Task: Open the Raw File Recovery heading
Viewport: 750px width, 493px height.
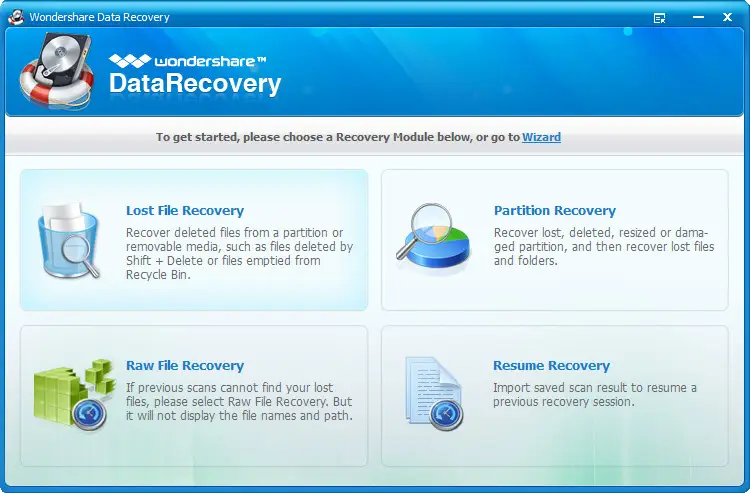Action: 185,365
